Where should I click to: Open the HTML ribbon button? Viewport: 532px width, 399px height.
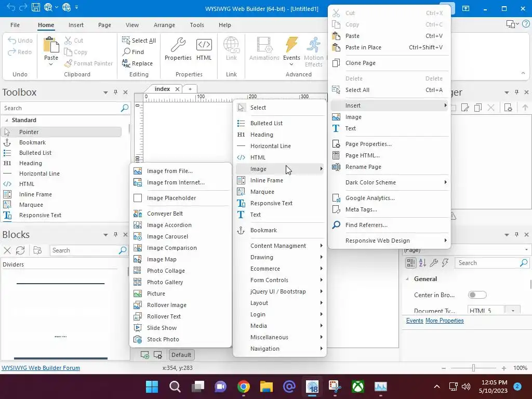click(x=204, y=49)
